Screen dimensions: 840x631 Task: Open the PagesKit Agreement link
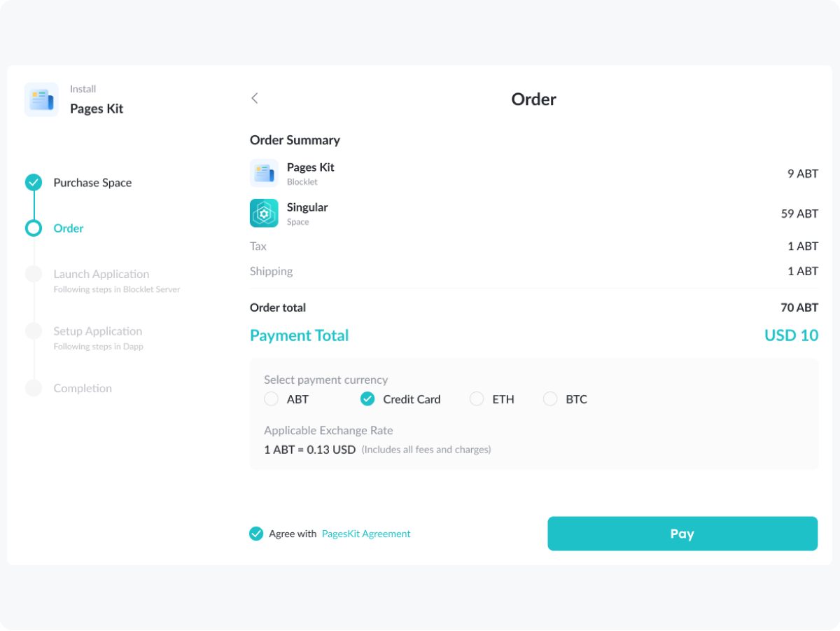point(365,533)
